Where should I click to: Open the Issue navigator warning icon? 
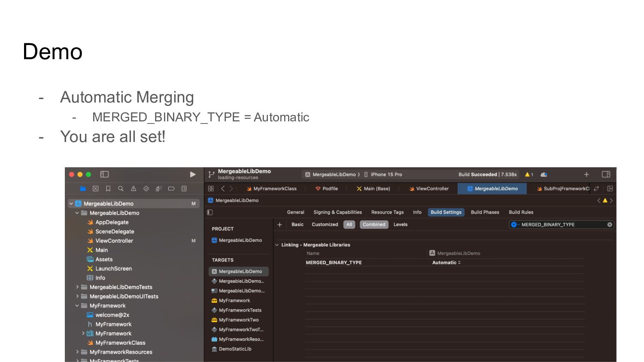pyautogui.click(x=134, y=189)
